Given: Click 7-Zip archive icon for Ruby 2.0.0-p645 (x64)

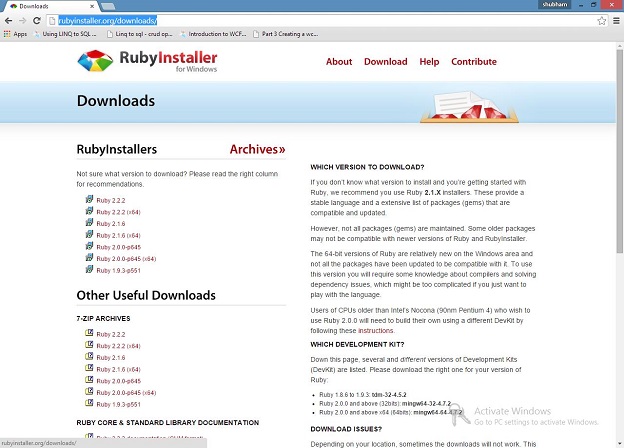Looking at the screenshot, I should click(89, 391).
